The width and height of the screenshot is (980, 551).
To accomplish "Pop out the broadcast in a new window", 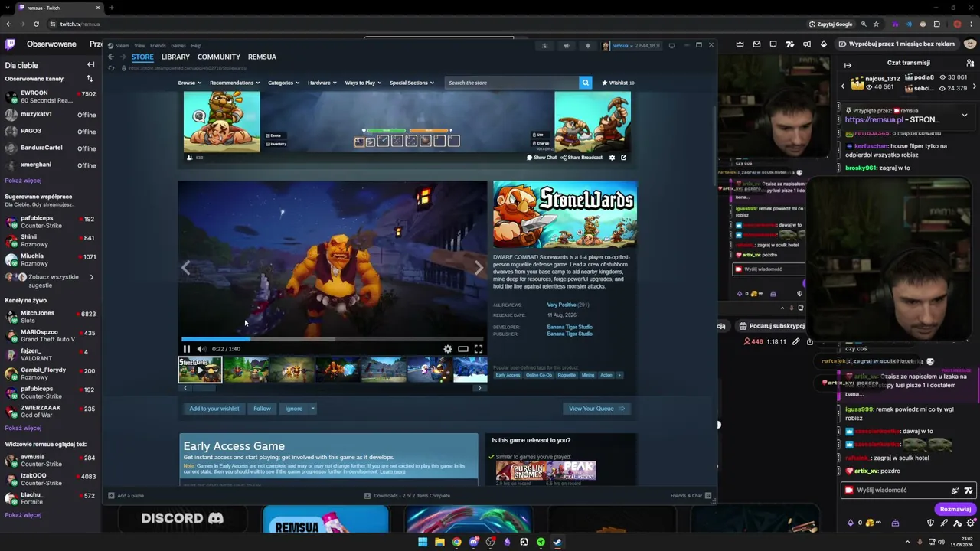I will (623, 158).
